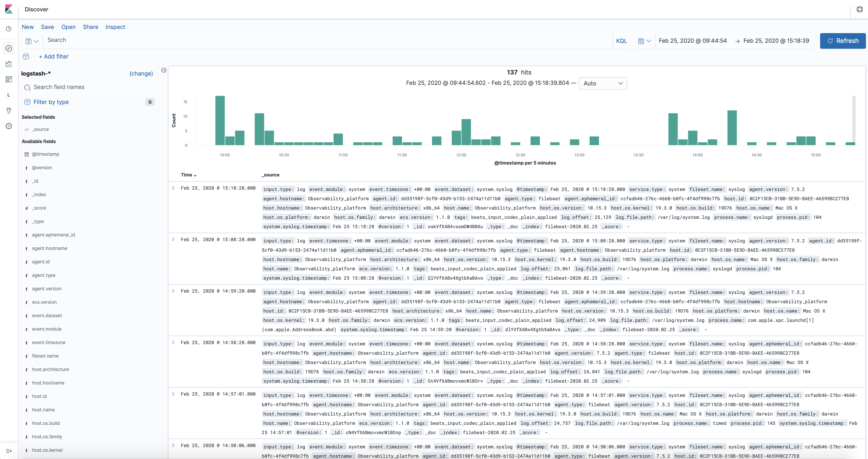The image size is (868, 459).
Task: Open the Auto interval dropdown
Action: (x=602, y=83)
